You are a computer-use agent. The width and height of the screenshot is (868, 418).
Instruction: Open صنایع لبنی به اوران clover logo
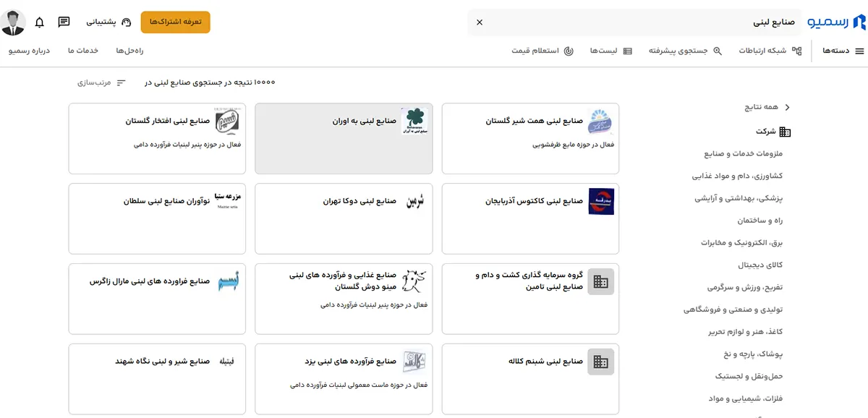pyautogui.click(x=414, y=122)
